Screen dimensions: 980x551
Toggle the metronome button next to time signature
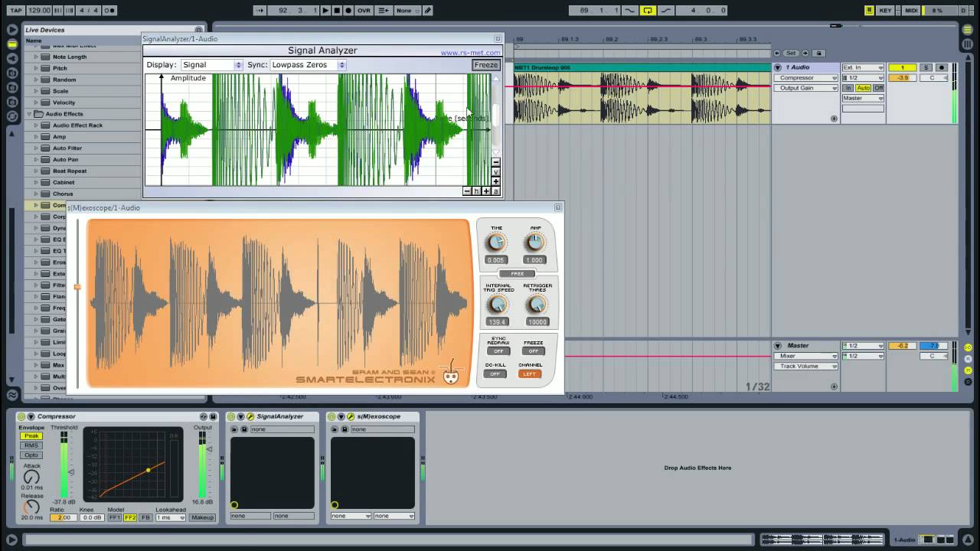[109, 11]
